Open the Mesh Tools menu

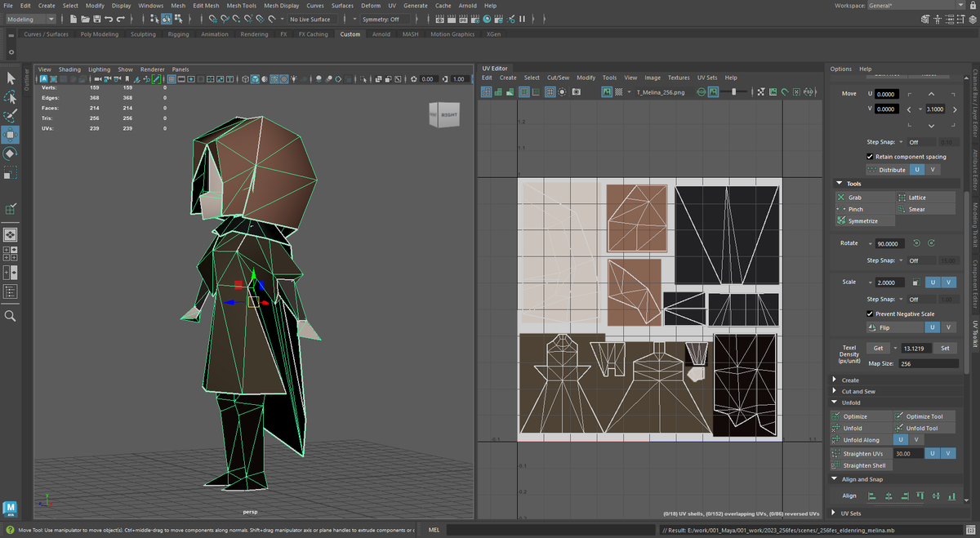click(x=241, y=6)
